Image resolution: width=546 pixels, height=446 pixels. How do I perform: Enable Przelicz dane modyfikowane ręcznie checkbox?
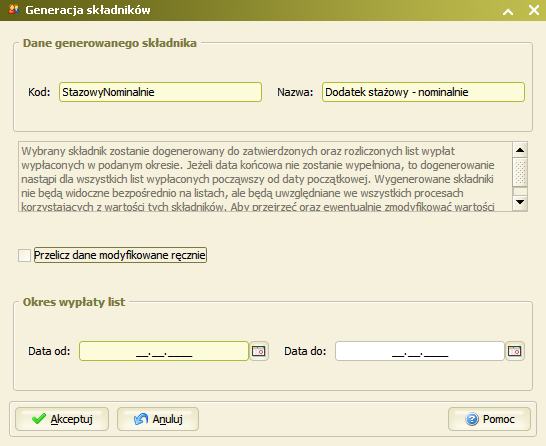[x=24, y=255]
